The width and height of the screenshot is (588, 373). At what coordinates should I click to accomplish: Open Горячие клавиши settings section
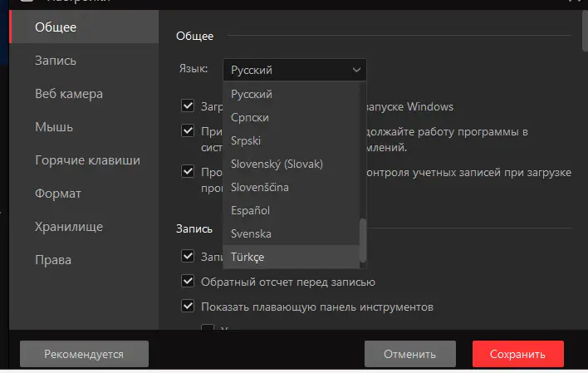pos(87,160)
